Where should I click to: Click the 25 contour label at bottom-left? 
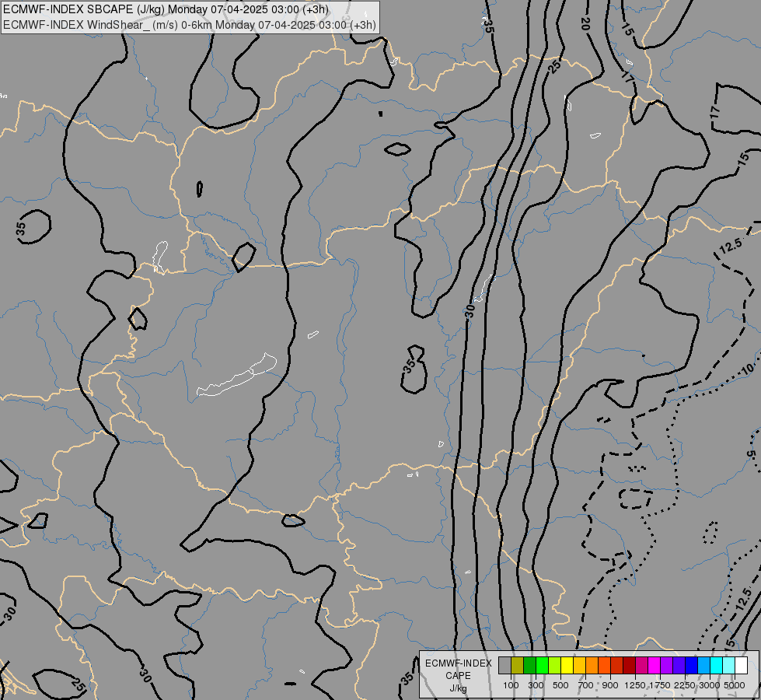(79, 684)
